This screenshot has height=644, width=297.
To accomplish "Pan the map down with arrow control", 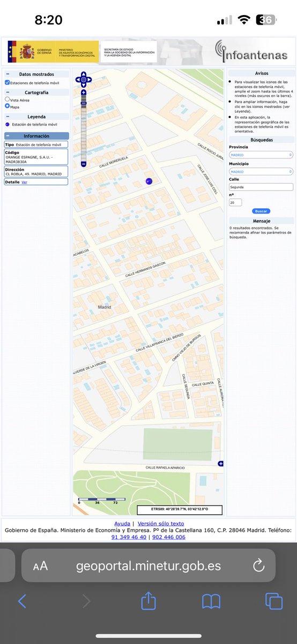I will 84,86.
